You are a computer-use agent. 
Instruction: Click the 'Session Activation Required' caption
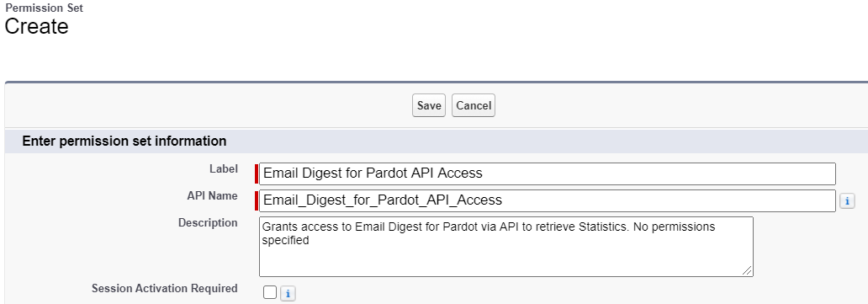click(x=165, y=288)
